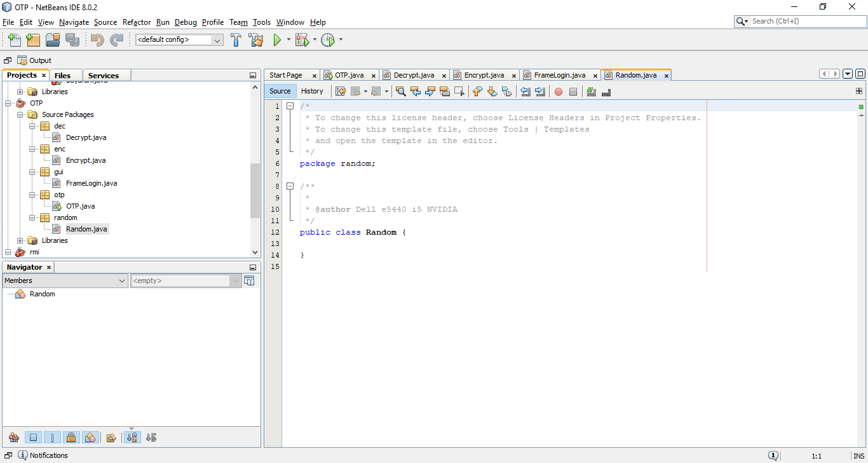868x463 pixels.
Task: Enable the bookmark on current line
Action: 506,91
